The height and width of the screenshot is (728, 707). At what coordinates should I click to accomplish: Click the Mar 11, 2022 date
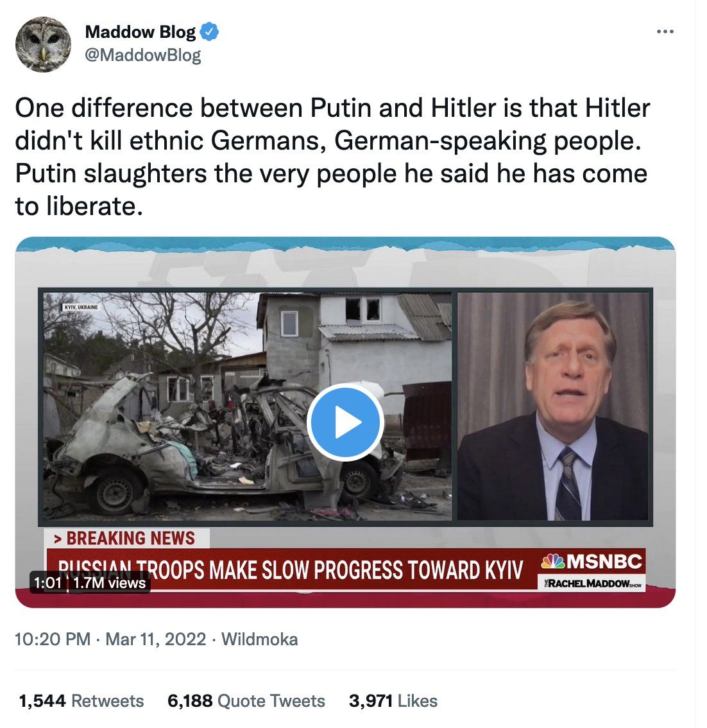click(x=155, y=639)
